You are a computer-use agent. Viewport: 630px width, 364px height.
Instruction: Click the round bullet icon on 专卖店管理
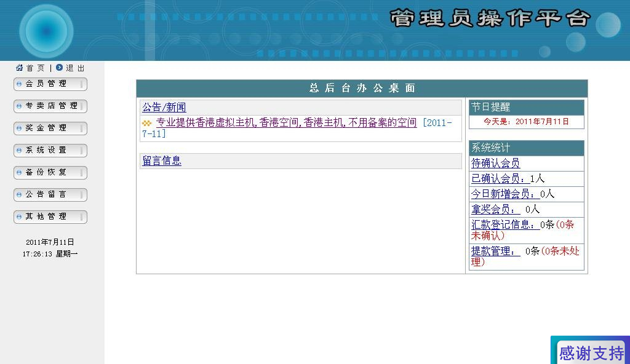click(x=19, y=106)
